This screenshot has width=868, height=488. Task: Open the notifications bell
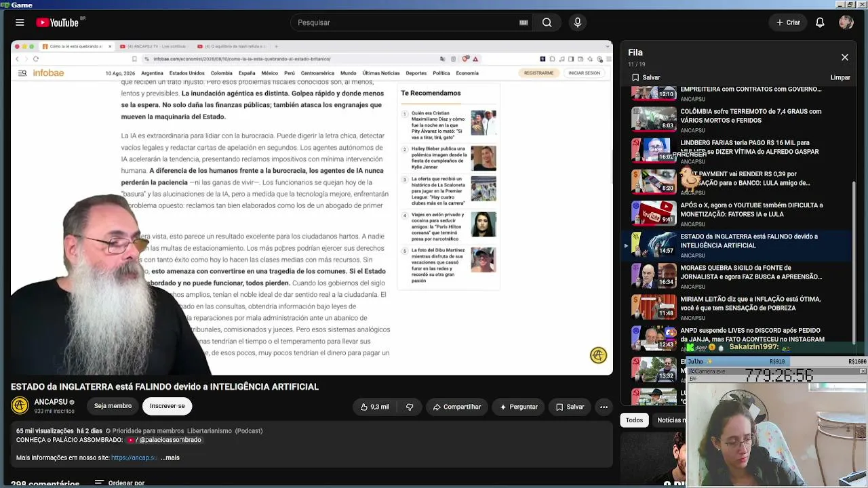[x=820, y=22]
